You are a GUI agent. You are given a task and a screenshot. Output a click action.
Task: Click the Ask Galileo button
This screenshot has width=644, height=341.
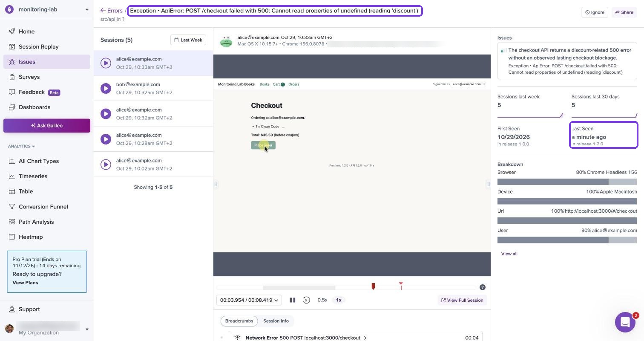pos(47,126)
